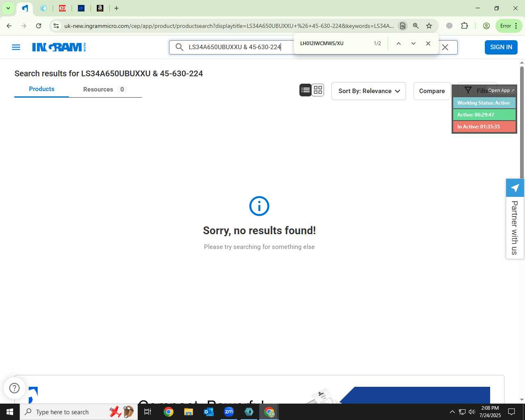
Task: Click Open App link in overlay
Action: click(x=501, y=90)
